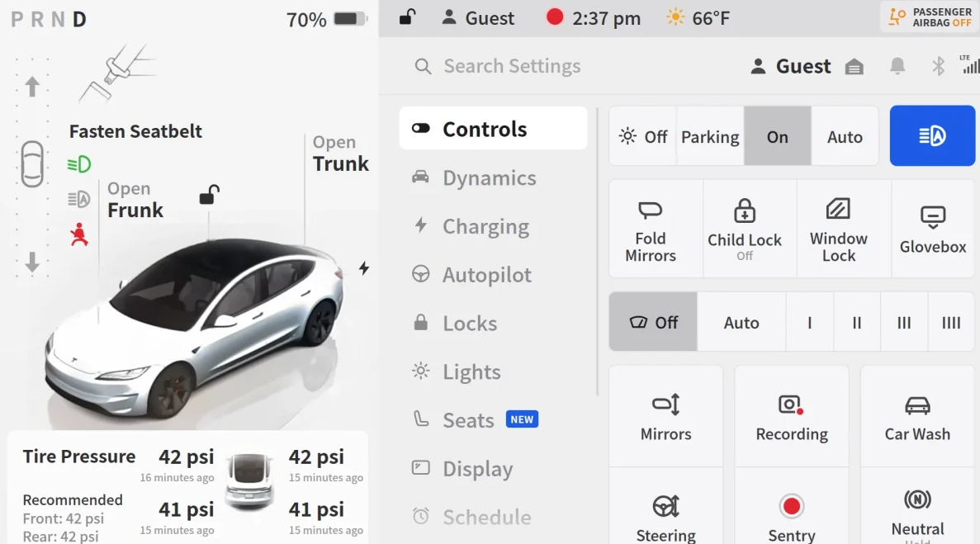Open the Lights settings

coord(493,371)
